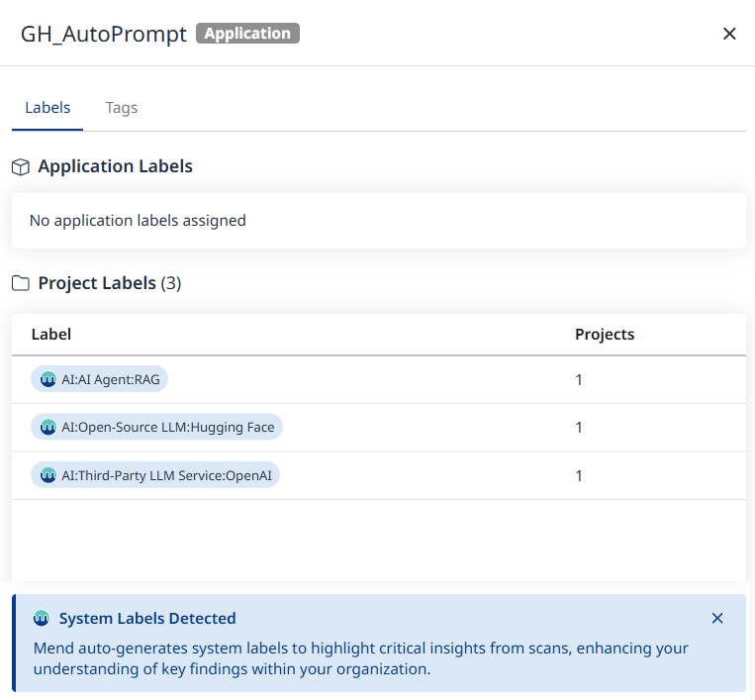755x700 pixels.
Task: Click the Mend icon on the OpenAI label
Action: pos(47,476)
